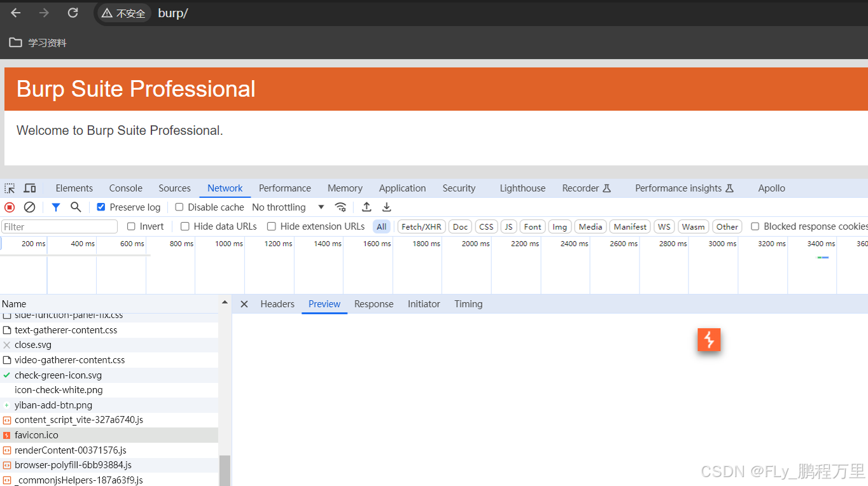Viewport: 868px width, 486px height.
Task: Check Blocked response cookies checkbox
Action: click(755, 226)
